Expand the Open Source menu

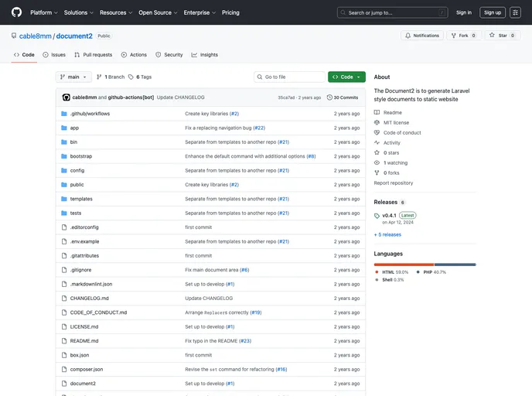[157, 12]
